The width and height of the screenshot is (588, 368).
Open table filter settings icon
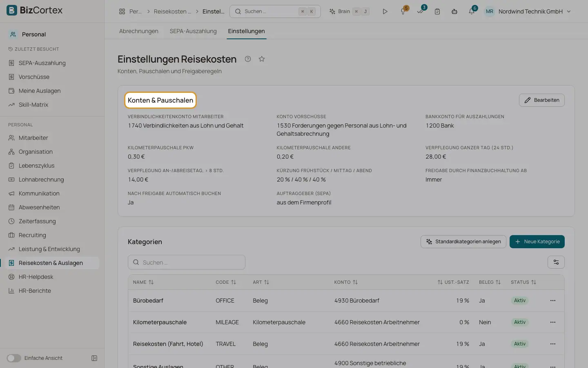(556, 262)
